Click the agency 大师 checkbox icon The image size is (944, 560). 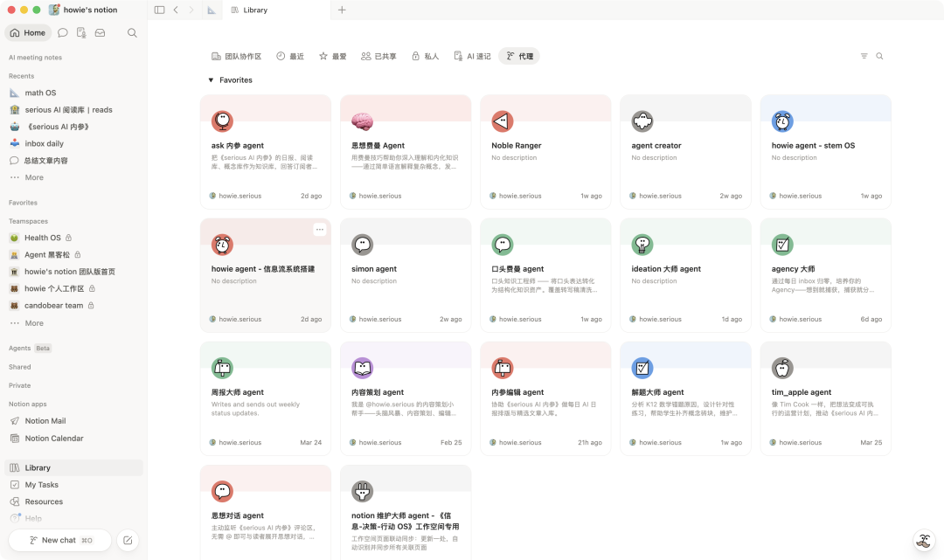click(x=782, y=245)
